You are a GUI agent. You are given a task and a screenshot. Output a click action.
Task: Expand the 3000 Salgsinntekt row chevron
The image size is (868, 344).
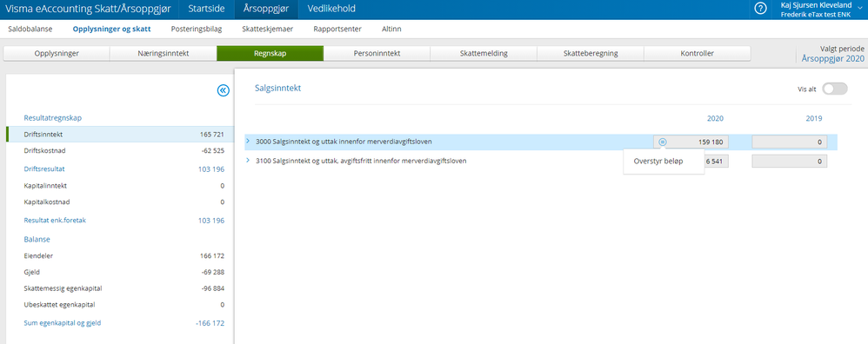tap(248, 142)
